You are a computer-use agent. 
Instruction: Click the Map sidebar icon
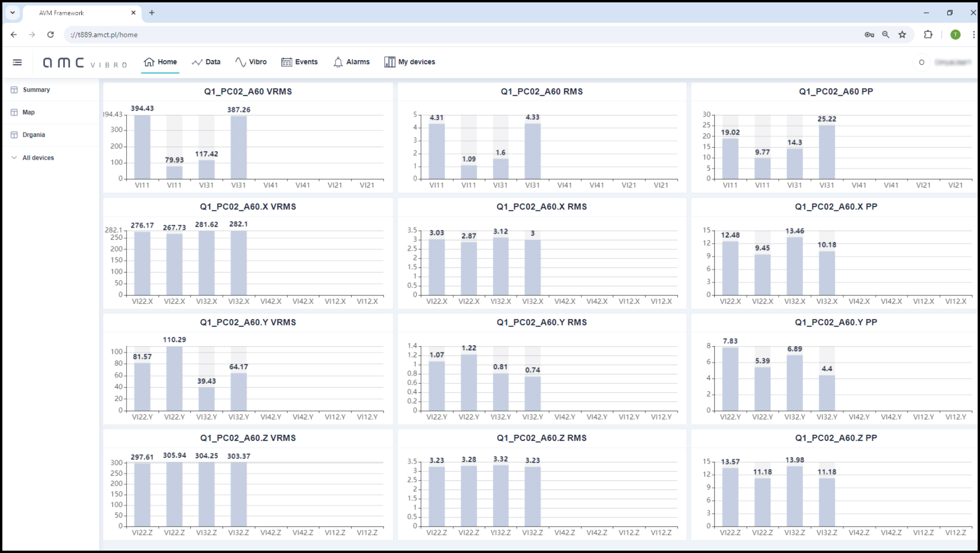click(14, 112)
